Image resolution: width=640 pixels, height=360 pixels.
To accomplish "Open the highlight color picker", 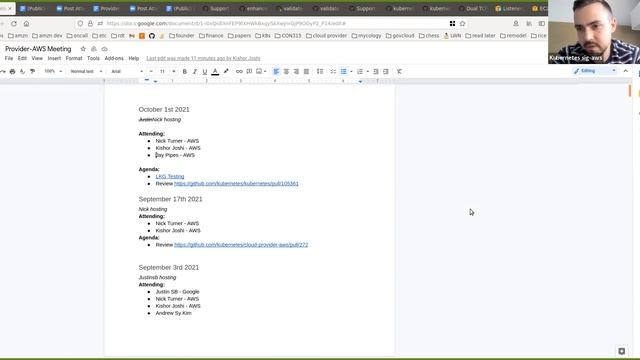I will pos(226,71).
